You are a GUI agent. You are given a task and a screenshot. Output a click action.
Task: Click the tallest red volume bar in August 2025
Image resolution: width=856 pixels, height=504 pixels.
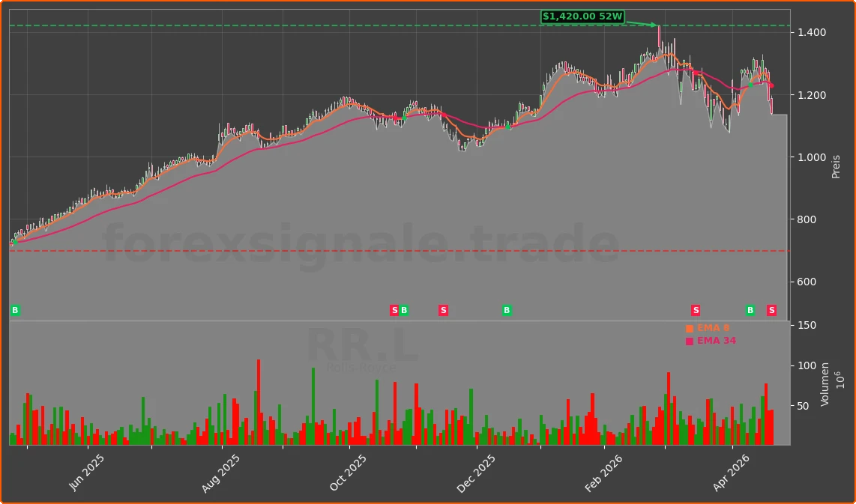click(259, 402)
